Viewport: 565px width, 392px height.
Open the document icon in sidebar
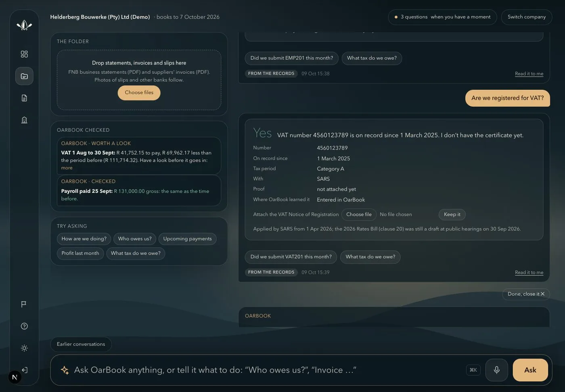(24, 98)
